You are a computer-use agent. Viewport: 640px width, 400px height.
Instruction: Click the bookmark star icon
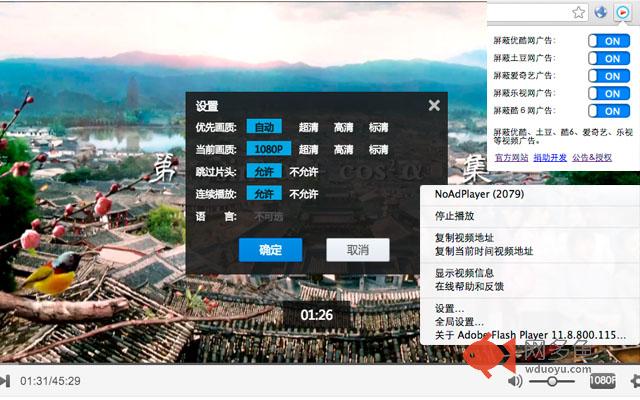click(x=578, y=13)
